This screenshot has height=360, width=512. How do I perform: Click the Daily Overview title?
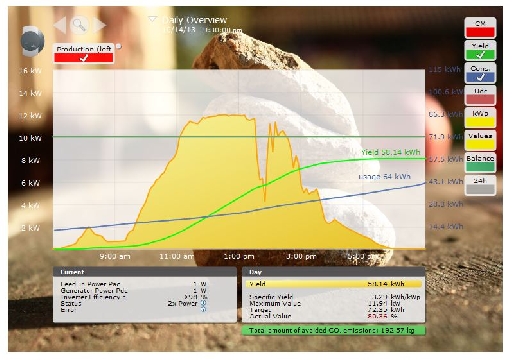[195, 20]
